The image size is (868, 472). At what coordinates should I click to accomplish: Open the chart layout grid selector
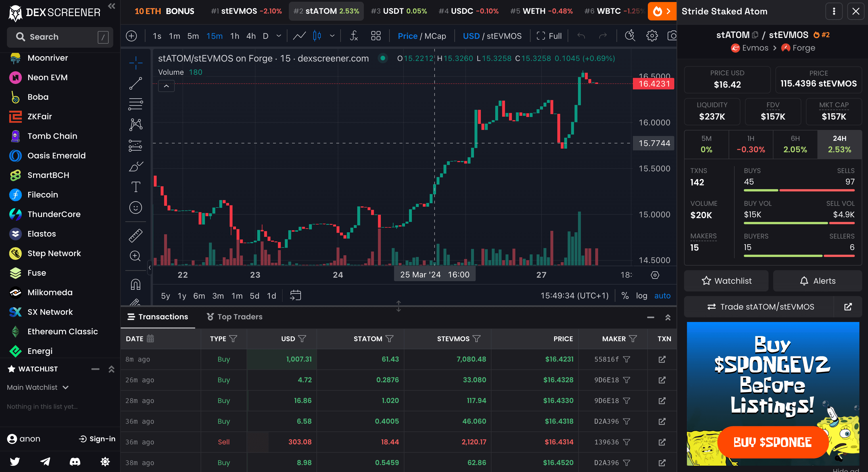376,36
